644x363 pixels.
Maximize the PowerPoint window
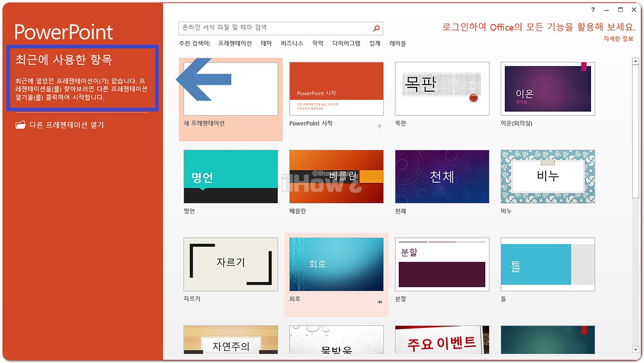(x=620, y=10)
